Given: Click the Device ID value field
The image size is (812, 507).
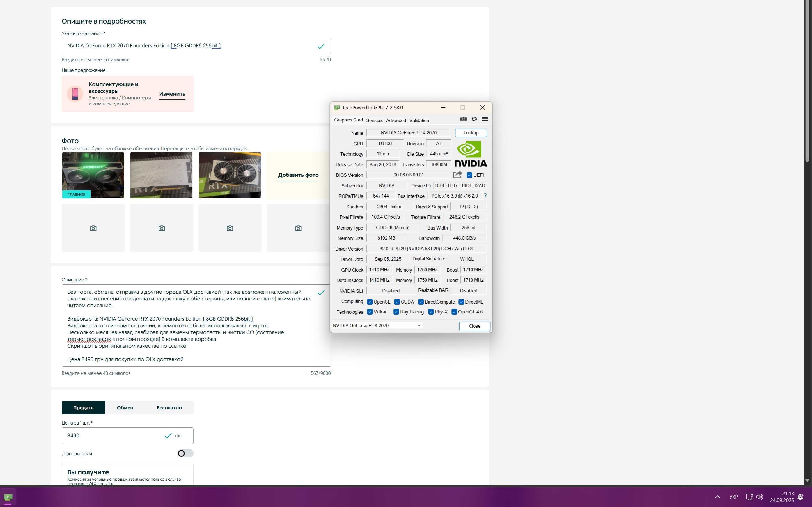Looking at the screenshot, I should pos(460,185).
